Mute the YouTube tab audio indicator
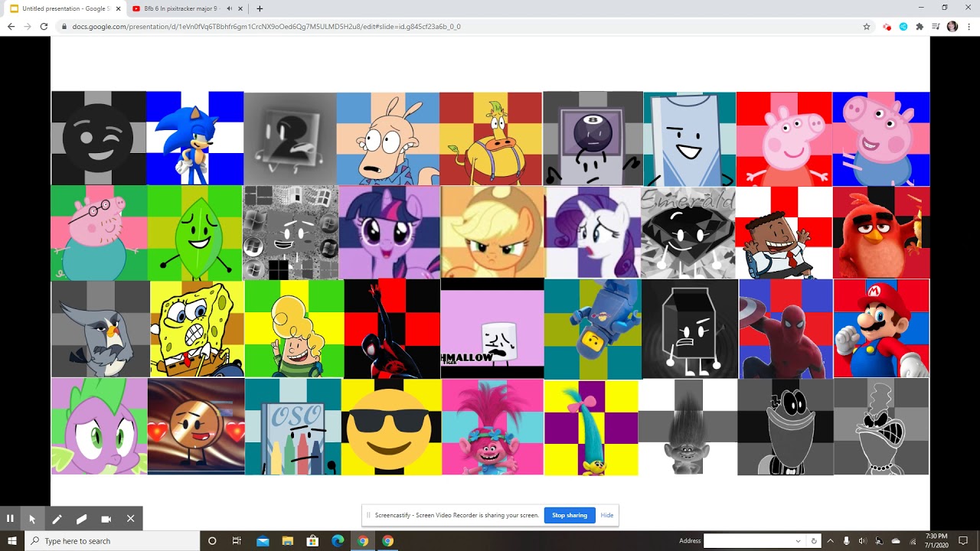Image resolution: width=980 pixels, height=551 pixels. (x=229, y=8)
